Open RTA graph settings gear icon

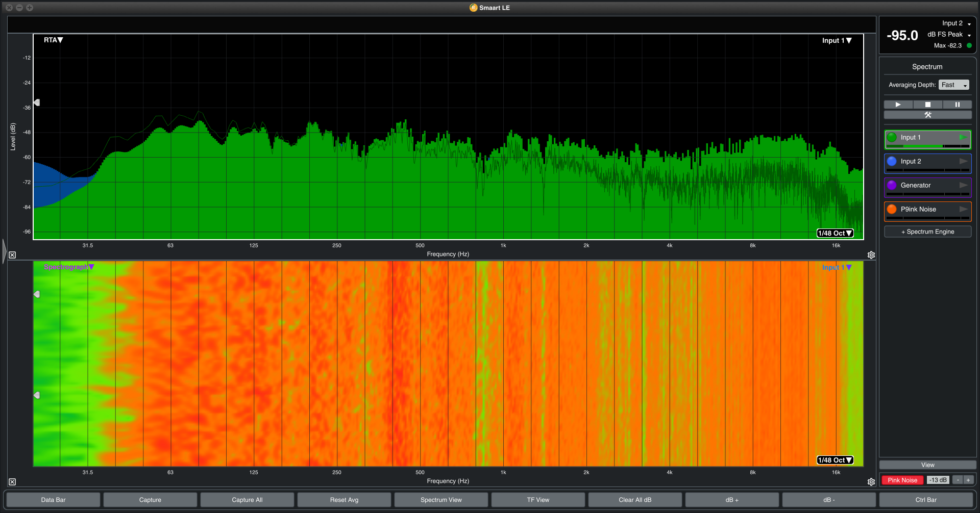tap(871, 255)
